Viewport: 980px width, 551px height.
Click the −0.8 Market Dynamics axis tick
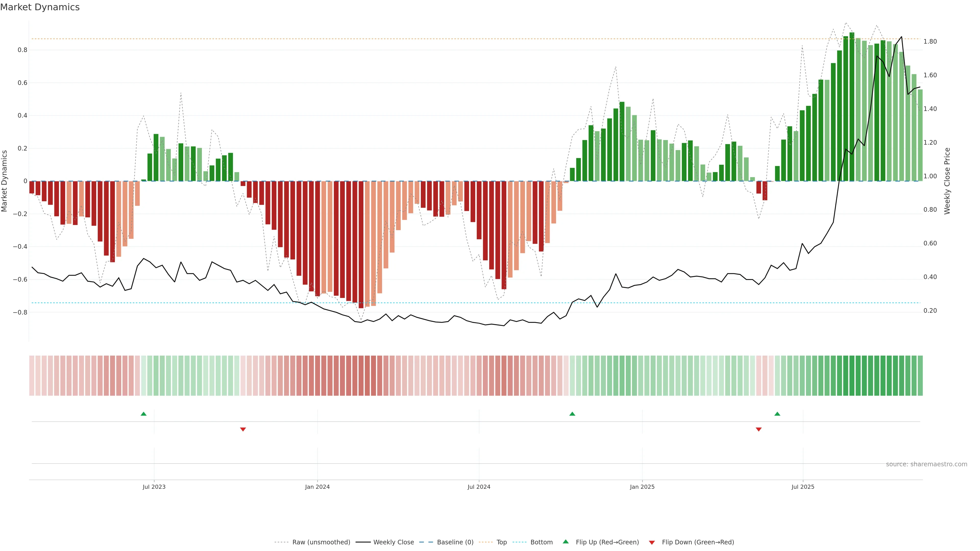coord(20,312)
